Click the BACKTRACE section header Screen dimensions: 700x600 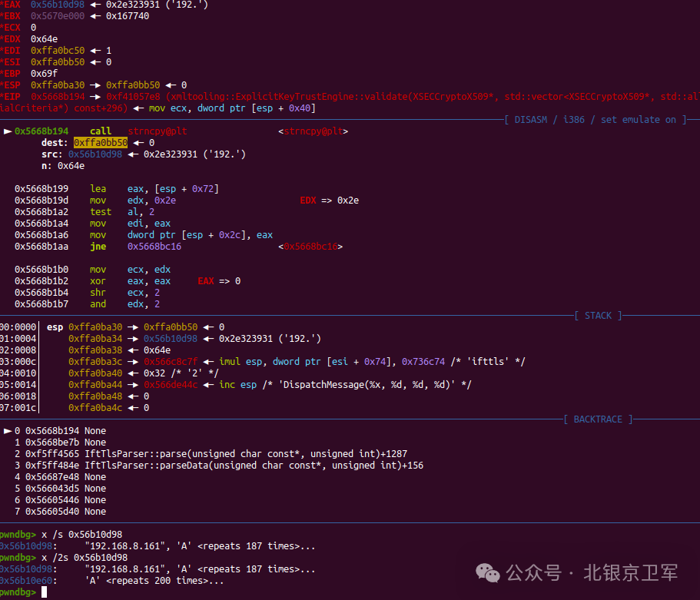point(598,419)
